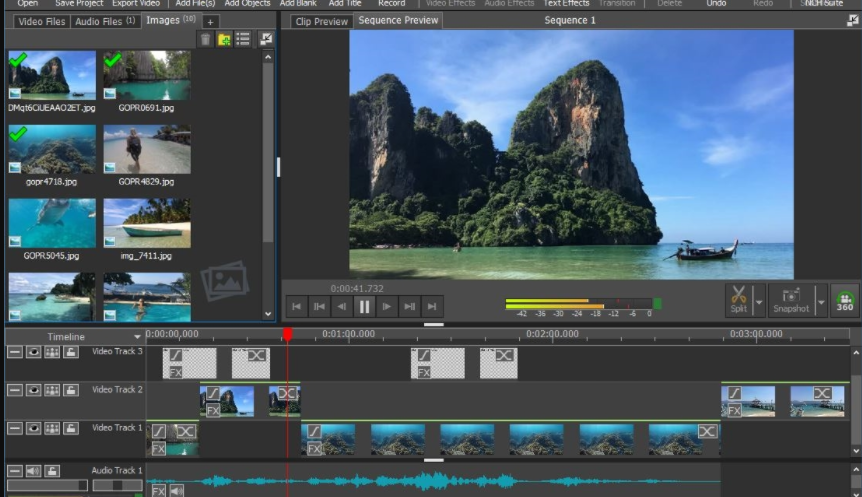
Task: Open transition on last Video Track 2 pier clip
Action: tap(822, 393)
